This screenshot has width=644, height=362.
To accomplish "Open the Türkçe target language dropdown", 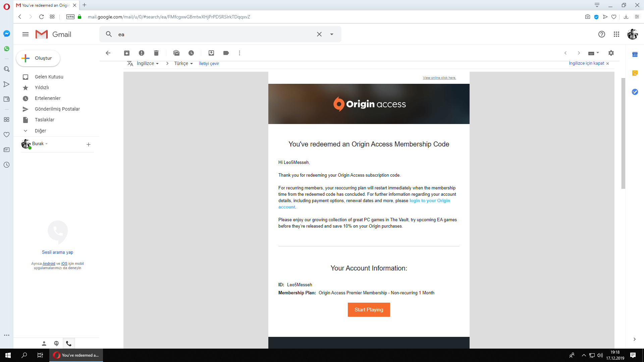I will click(x=183, y=63).
